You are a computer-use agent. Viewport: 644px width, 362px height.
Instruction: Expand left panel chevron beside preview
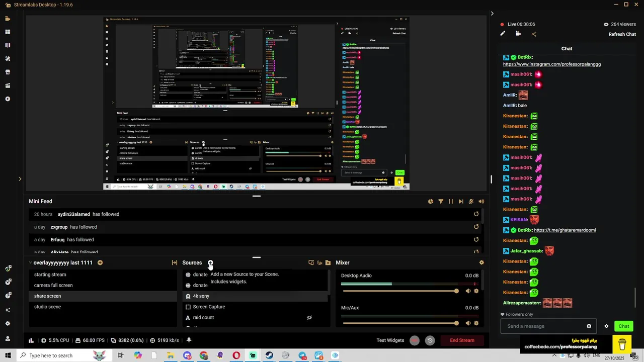[x=20, y=178]
